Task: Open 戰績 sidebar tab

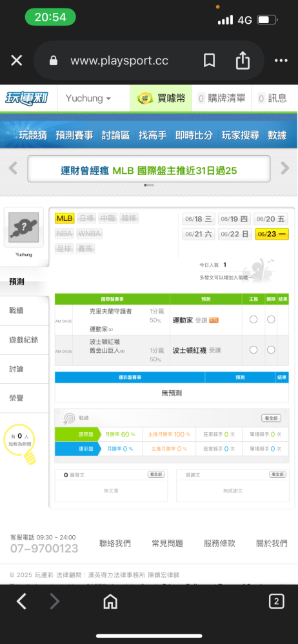Action: pos(24,310)
